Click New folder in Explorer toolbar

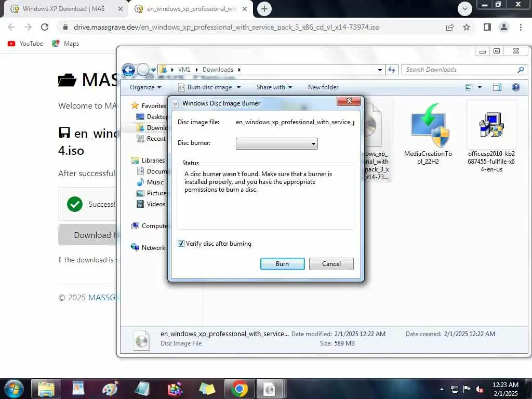pyautogui.click(x=323, y=87)
